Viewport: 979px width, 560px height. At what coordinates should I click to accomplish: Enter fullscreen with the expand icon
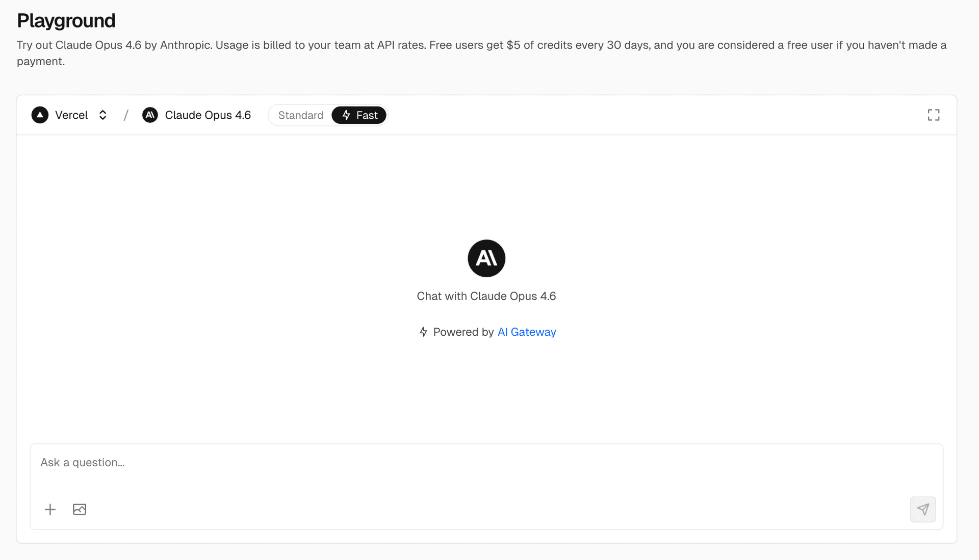click(x=933, y=115)
